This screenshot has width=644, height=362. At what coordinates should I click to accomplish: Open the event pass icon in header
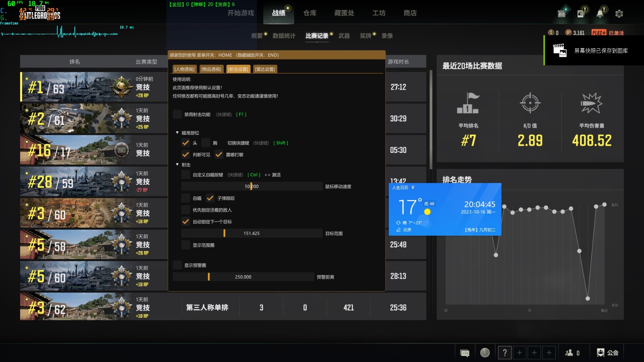562,13
